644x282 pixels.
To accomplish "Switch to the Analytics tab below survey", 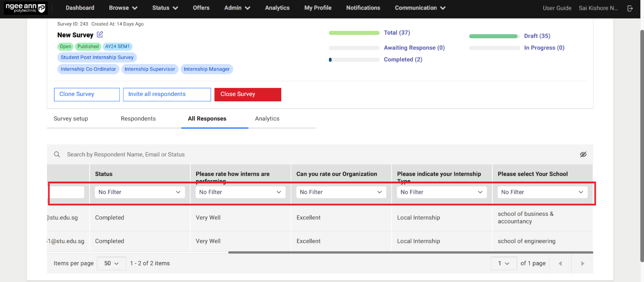I will coord(267,119).
